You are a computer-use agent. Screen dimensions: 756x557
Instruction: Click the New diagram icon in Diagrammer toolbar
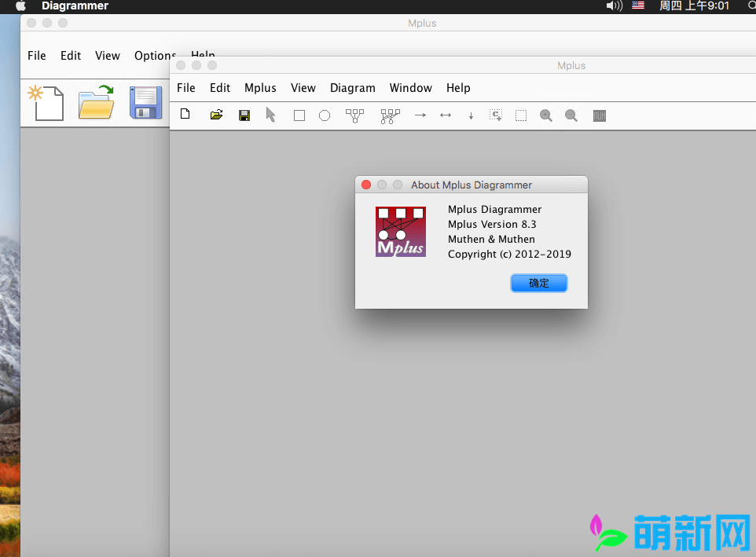185,115
